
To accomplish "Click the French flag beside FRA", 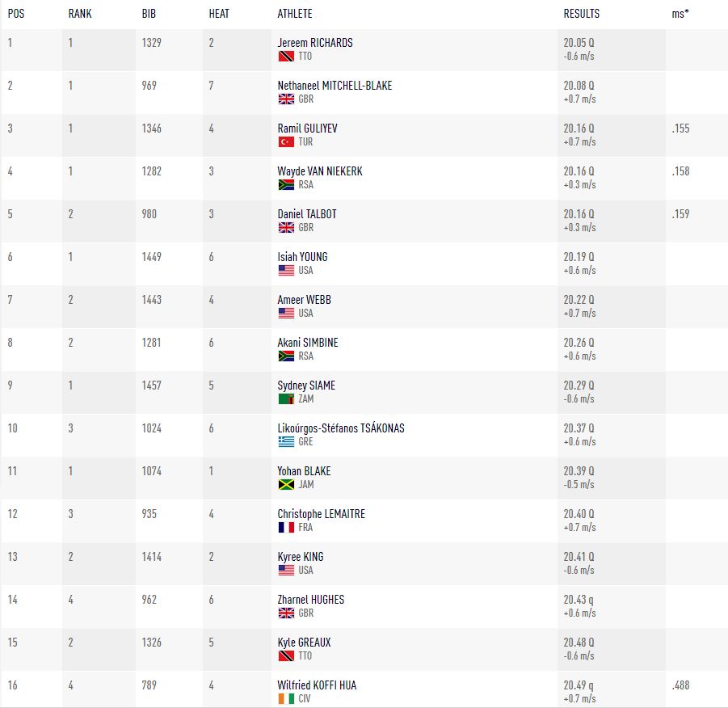I will click(x=286, y=527).
